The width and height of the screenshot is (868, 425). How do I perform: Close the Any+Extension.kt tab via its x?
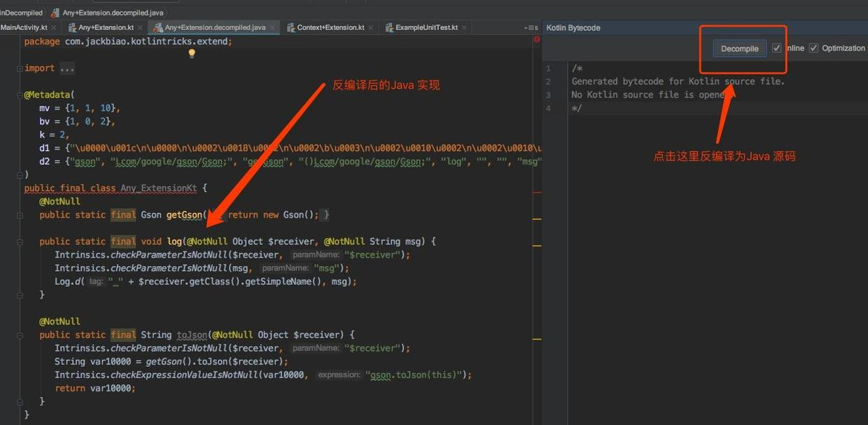141,28
